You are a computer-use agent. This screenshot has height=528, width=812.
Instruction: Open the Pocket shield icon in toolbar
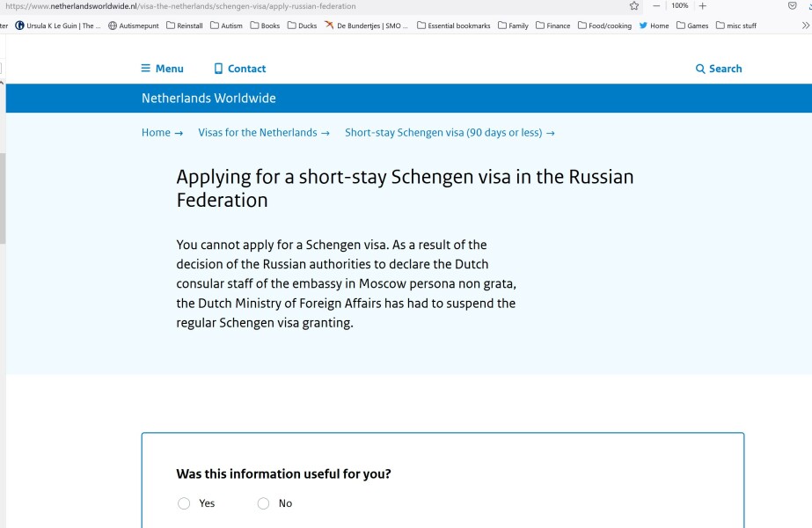pyautogui.click(x=792, y=6)
